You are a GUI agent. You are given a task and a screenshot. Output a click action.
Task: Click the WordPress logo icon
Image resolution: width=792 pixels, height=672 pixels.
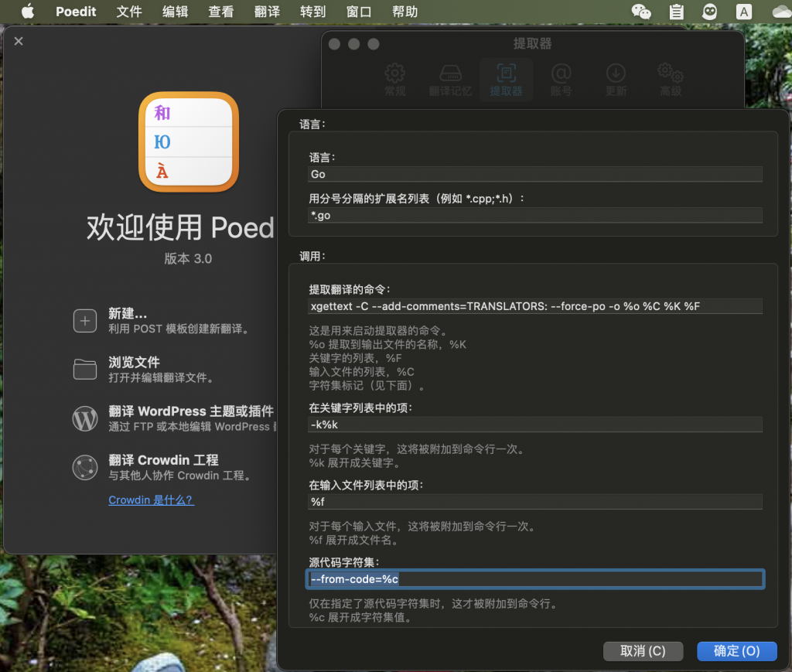click(x=85, y=418)
